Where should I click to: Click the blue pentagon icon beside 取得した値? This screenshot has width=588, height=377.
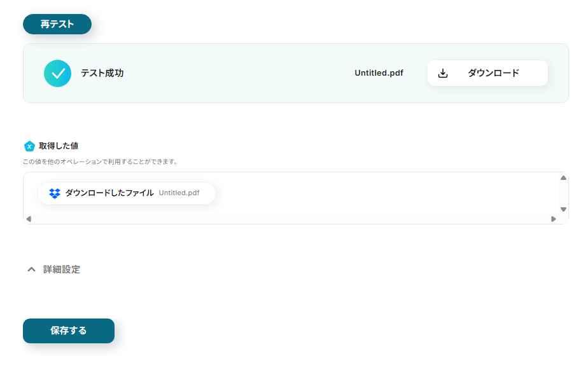(29, 146)
